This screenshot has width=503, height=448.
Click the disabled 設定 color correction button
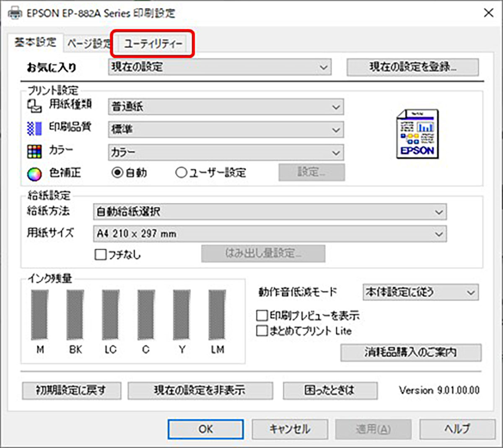[311, 172]
